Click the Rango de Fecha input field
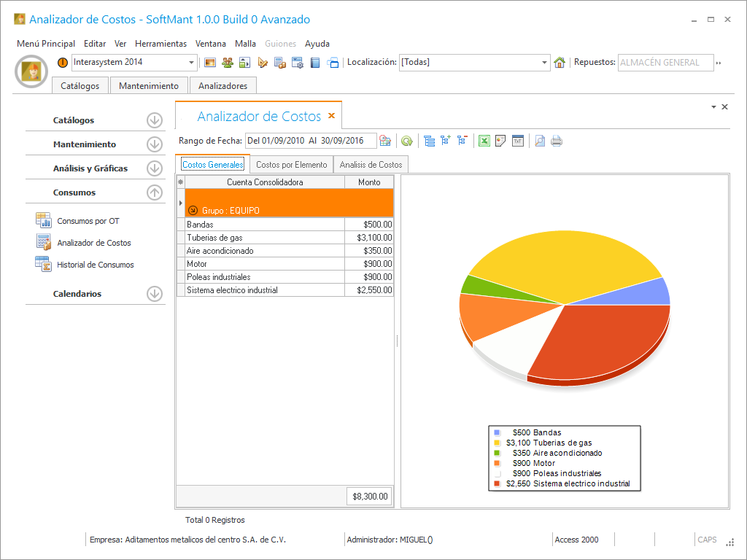The image size is (747, 560). click(x=310, y=141)
